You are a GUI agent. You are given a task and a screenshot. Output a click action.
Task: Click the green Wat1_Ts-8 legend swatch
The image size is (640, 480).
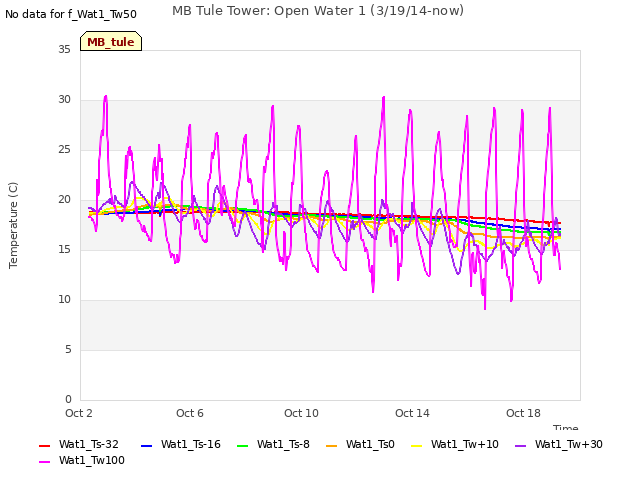(242, 446)
